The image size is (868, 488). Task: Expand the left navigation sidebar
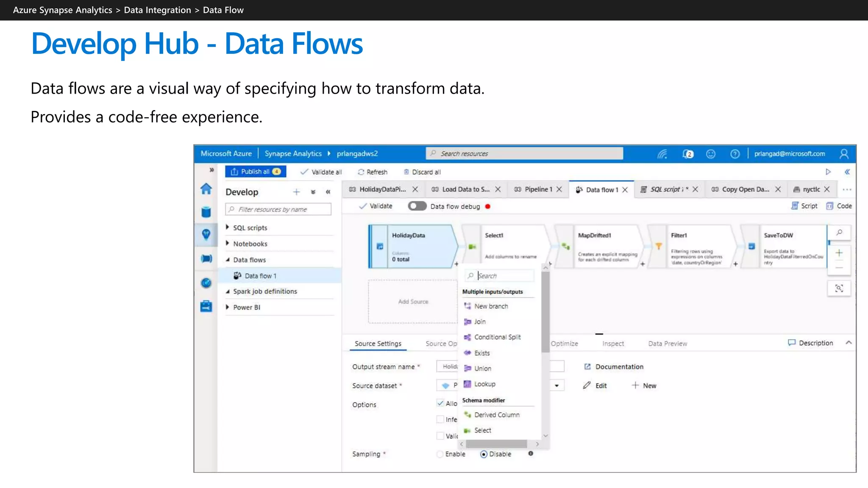pyautogui.click(x=211, y=170)
